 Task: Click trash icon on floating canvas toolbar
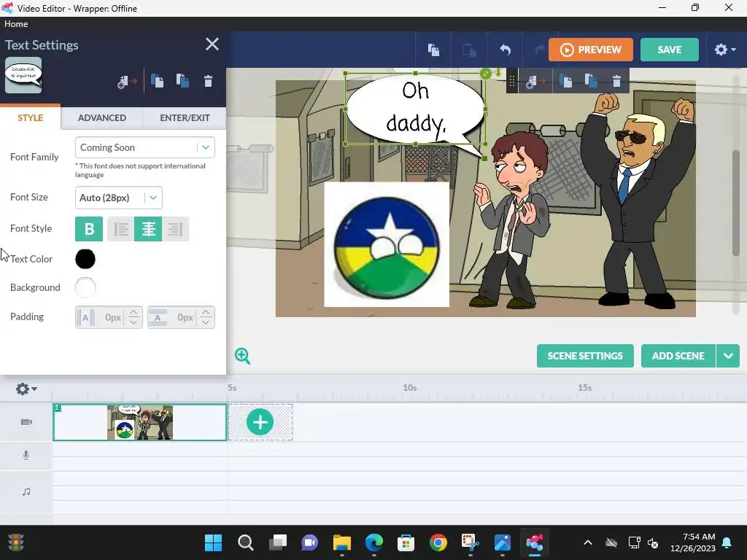click(x=617, y=82)
